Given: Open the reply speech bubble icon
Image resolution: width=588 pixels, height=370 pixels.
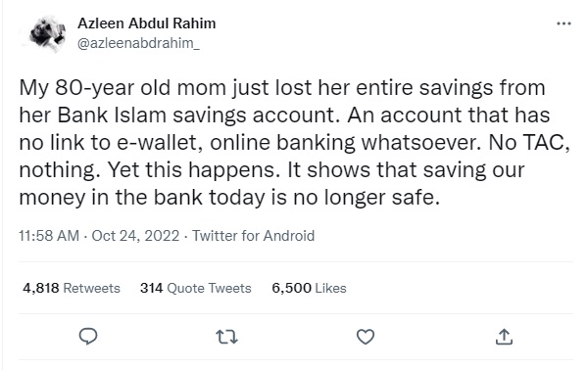Looking at the screenshot, I should point(88,337).
